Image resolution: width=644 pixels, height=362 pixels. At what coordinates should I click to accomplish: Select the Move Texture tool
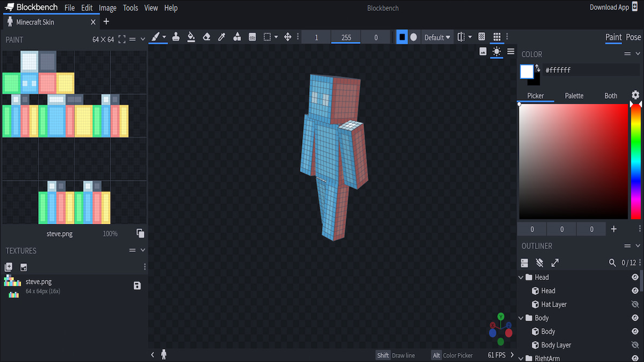click(287, 37)
